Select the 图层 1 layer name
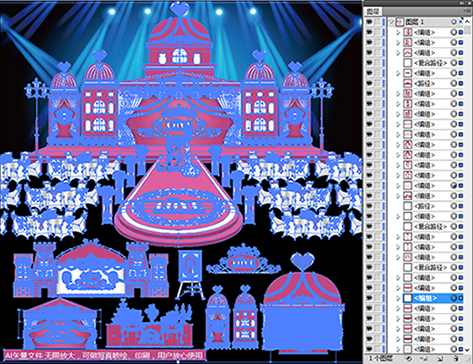Image resolution: width=473 pixels, height=364 pixels. pyautogui.click(x=415, y=22)
